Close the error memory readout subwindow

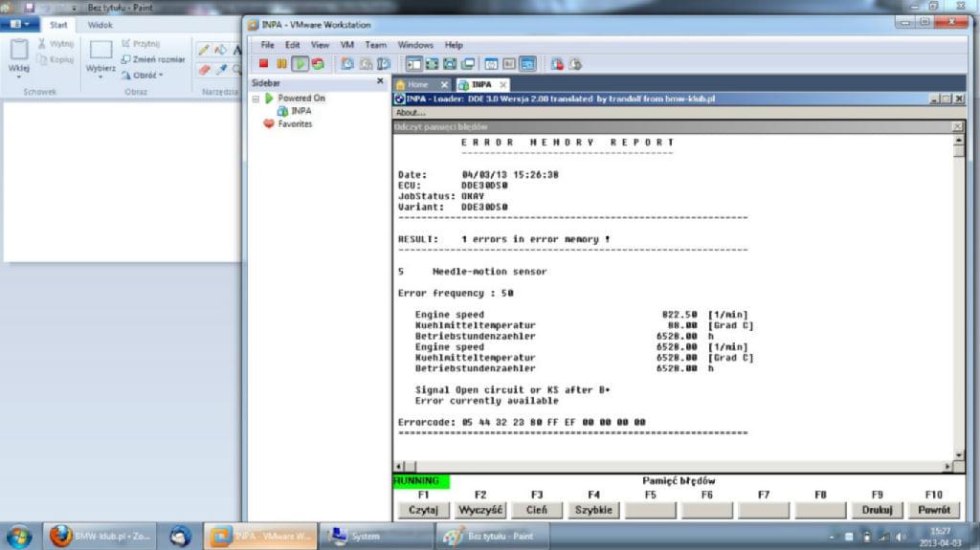click(957, 127)
